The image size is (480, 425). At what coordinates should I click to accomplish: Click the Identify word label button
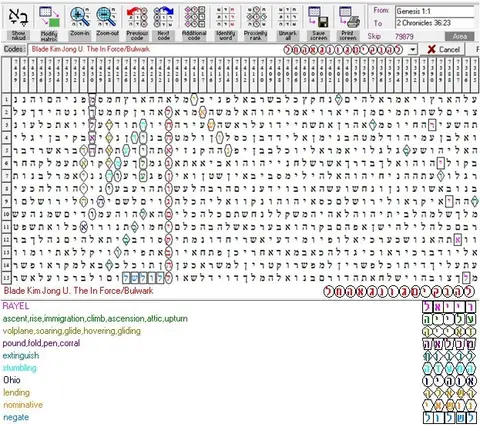pyautogui.click(x=225, y=36)
